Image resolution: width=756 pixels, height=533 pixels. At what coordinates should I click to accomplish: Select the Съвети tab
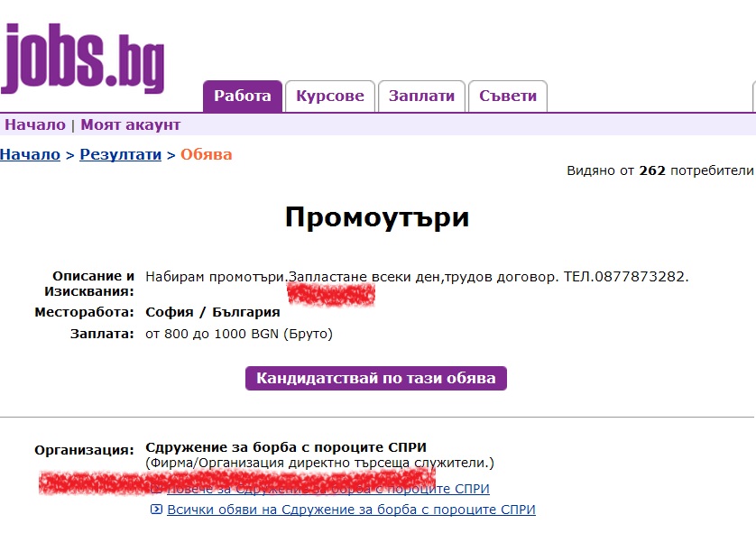pyautogui.click(x=508, y=96)
